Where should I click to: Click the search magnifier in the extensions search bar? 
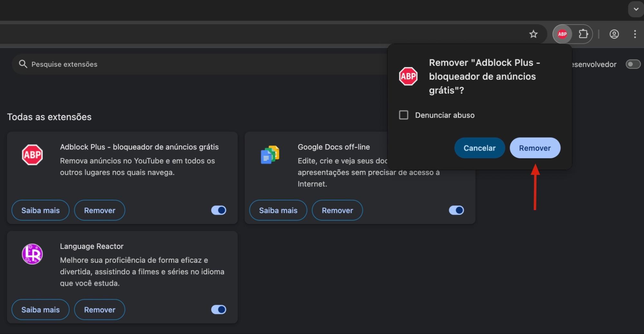[x=23, y=64]
